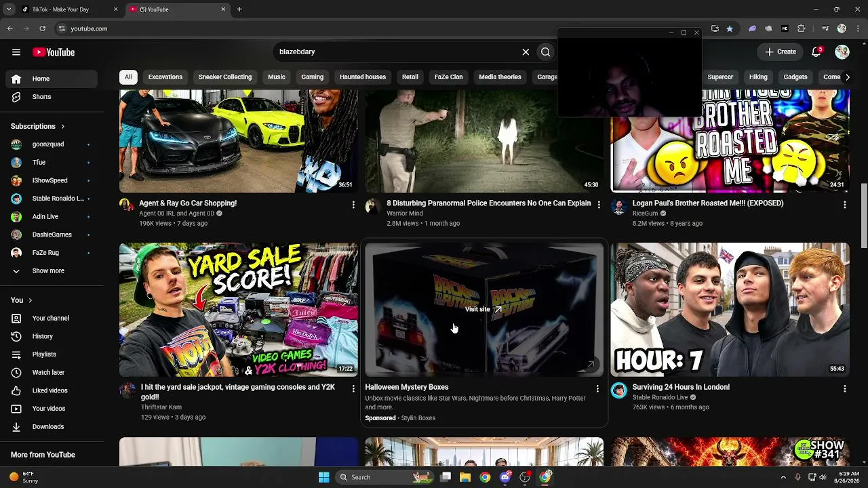
Task: Open Playlists in the sidebar
Action: point(52,354)
